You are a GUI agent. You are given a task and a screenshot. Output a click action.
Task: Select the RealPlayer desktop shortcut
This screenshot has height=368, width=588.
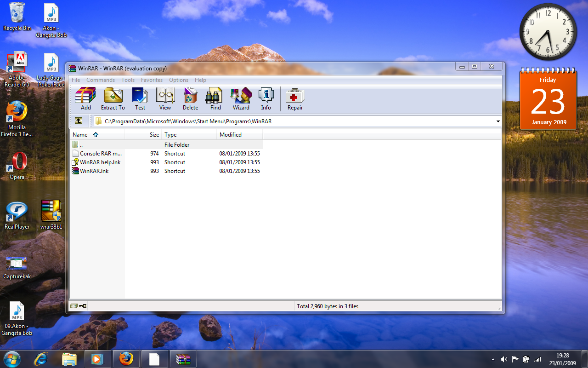[17, 215]
